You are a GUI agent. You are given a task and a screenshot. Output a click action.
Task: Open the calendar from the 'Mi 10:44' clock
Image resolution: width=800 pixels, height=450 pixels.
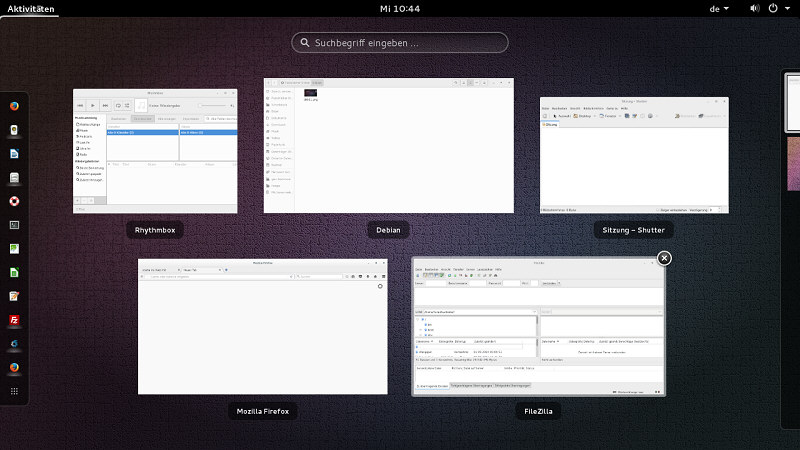click(x=400, y=8)
